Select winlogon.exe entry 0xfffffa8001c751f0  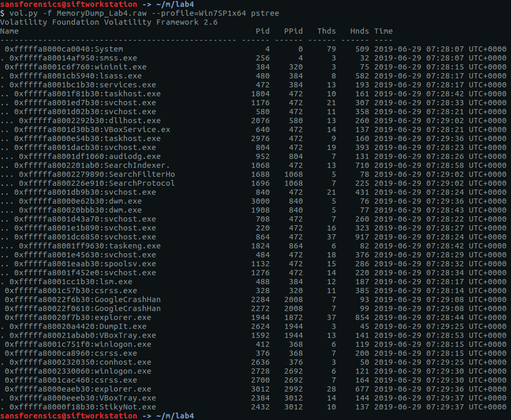78,344
